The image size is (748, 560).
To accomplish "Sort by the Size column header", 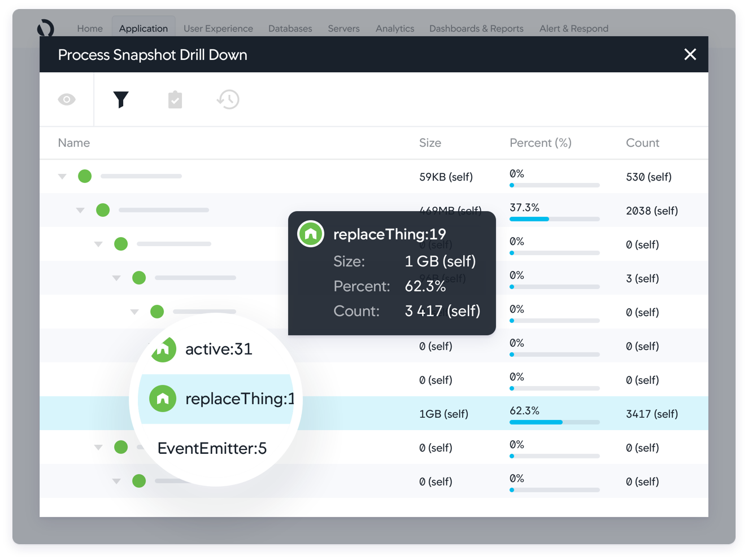I will point(430,143).
